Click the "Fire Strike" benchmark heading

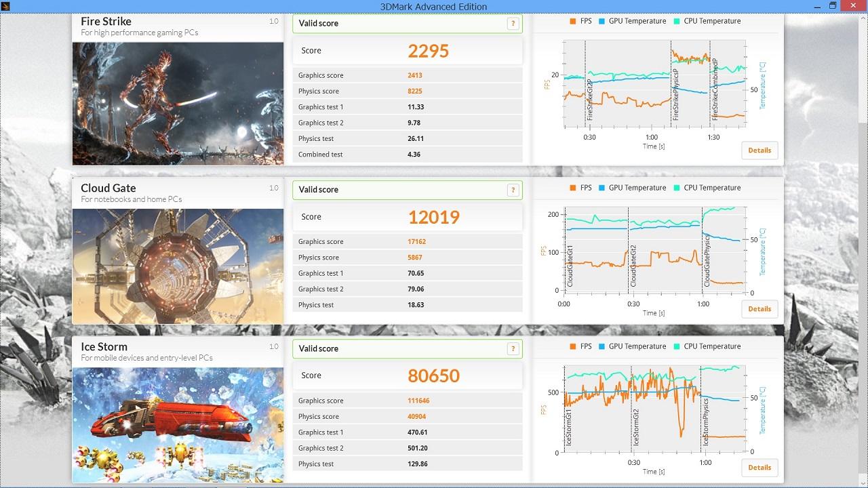106,22
